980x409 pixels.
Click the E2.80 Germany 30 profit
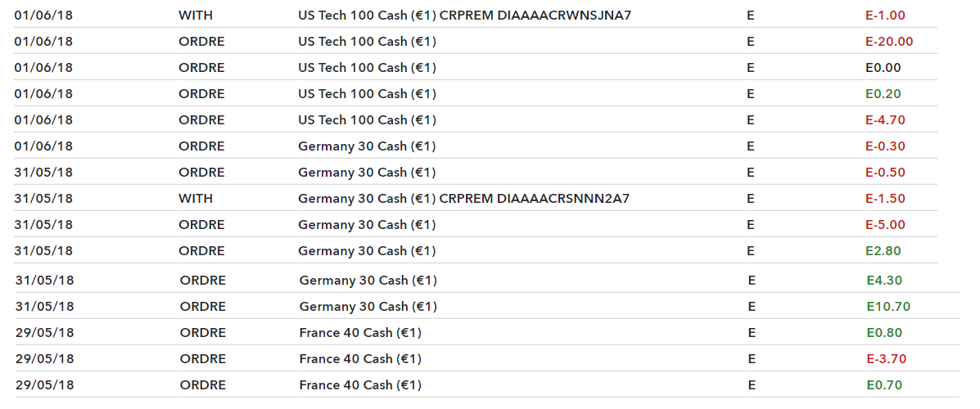pos(883,251)
